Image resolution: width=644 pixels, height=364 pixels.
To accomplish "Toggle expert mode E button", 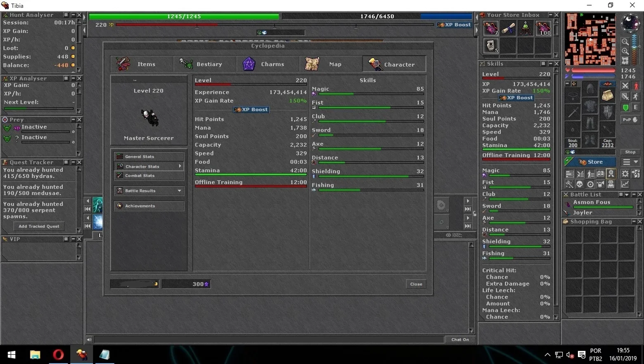I will 636,107.
